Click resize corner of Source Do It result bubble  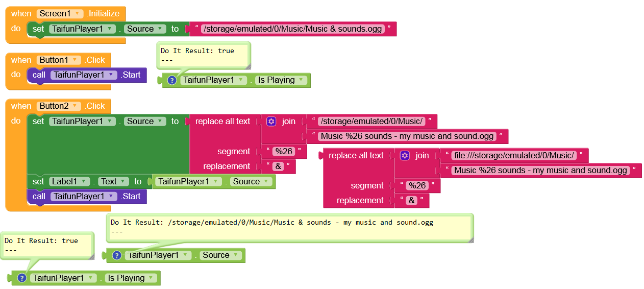(470, 239)
